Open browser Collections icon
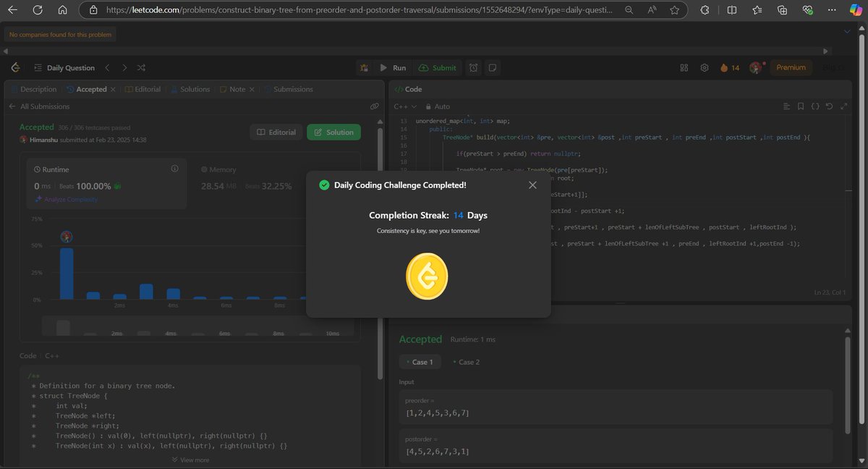 (782, 10)
